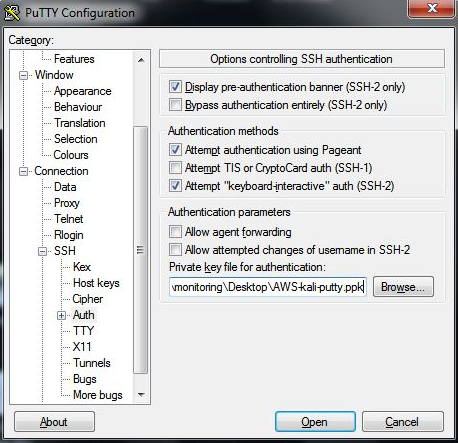The width and height of the screenshot is (458, 443).
Task: Select Tunnels in the category tree
Action: click(x=92, y=363)
